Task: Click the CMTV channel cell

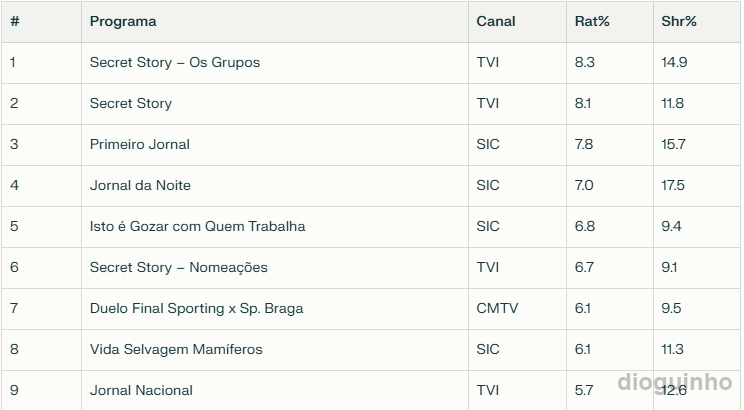Action: click(497, 309)
